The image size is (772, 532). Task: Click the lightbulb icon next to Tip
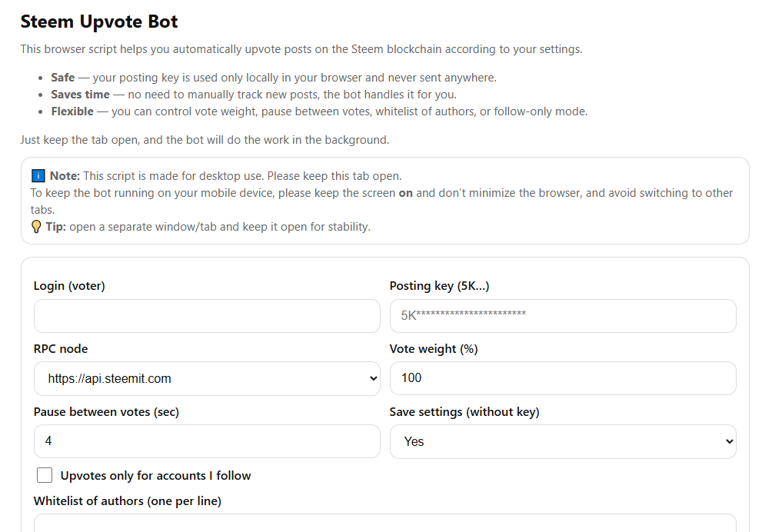coord(36,227)
